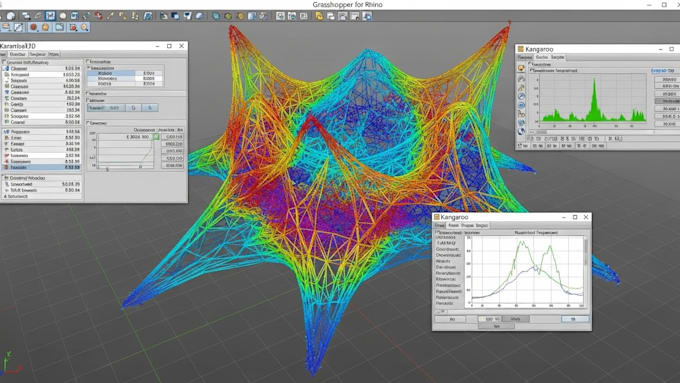Click the teal sphere icon in top toolbar
The width and height of the screenshot is (680, 383).
(x=216, y=16)
